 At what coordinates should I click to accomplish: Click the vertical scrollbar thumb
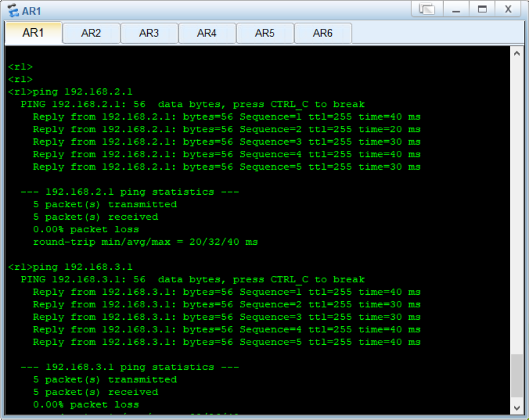(x=517, y=376)
